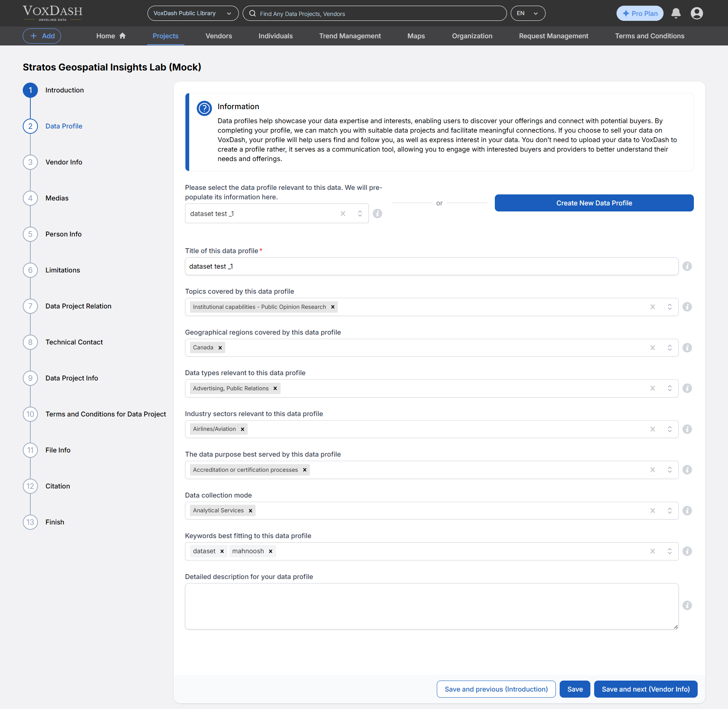Expand the EN language selector

click(x=527, y=13)
